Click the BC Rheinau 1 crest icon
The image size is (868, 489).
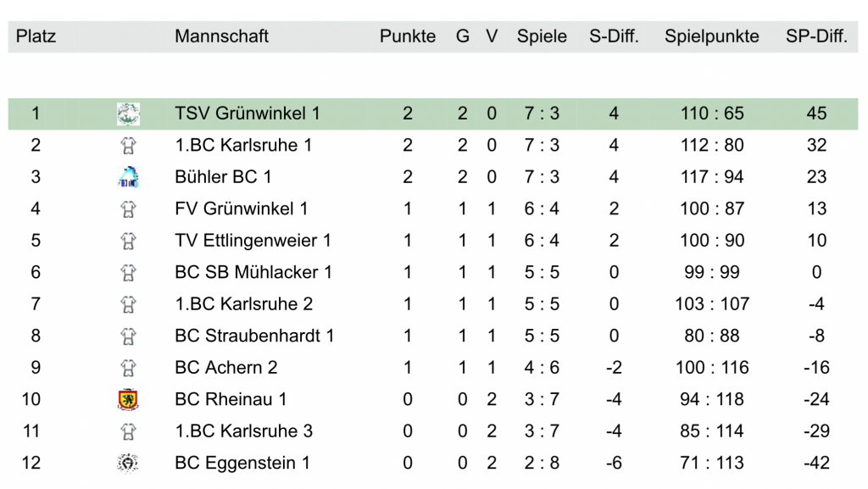click(128, 399)
